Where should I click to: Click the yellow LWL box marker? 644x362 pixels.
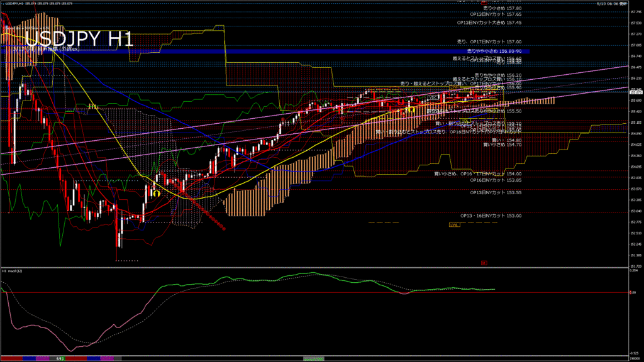(454, 225)
